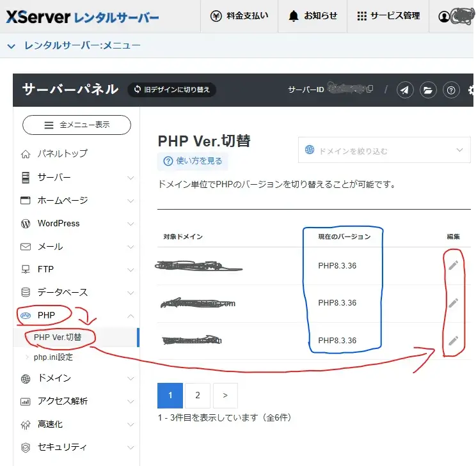Expand the WordPress menu chevron

coord(131,224)
